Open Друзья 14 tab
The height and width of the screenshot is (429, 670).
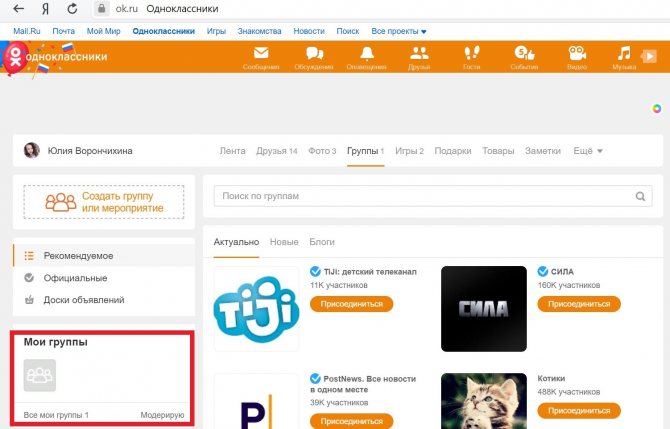[276, 151]
